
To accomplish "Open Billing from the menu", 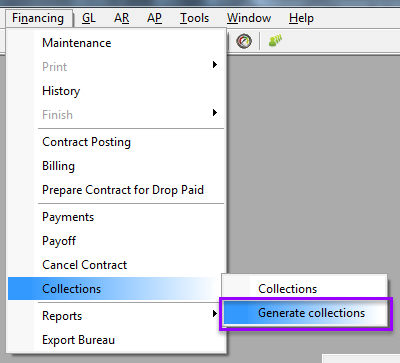I will [116, 166].
